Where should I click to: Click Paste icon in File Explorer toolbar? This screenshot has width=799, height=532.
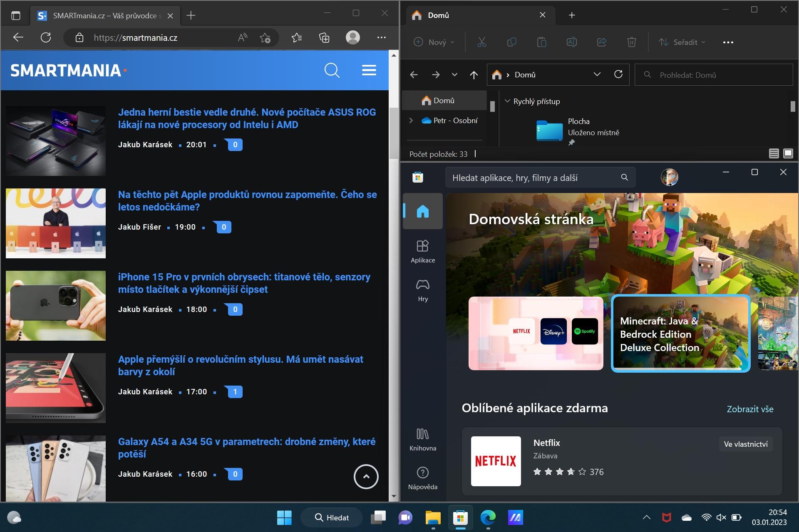tap(541, 42)
